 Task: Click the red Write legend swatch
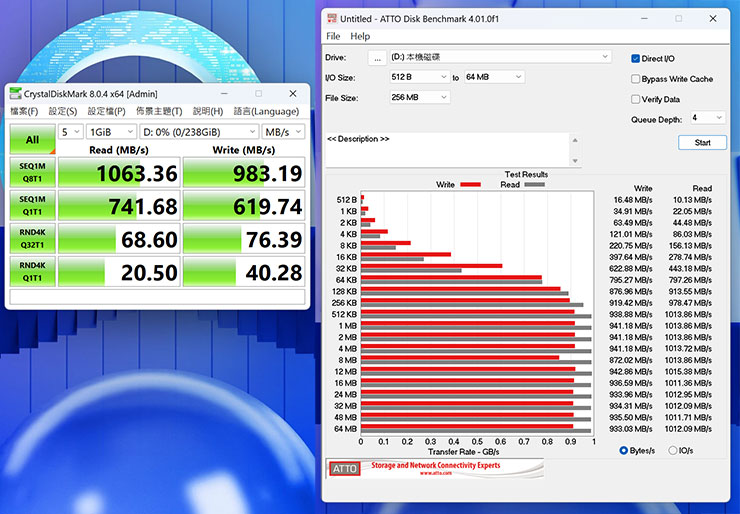coord(470,185)
